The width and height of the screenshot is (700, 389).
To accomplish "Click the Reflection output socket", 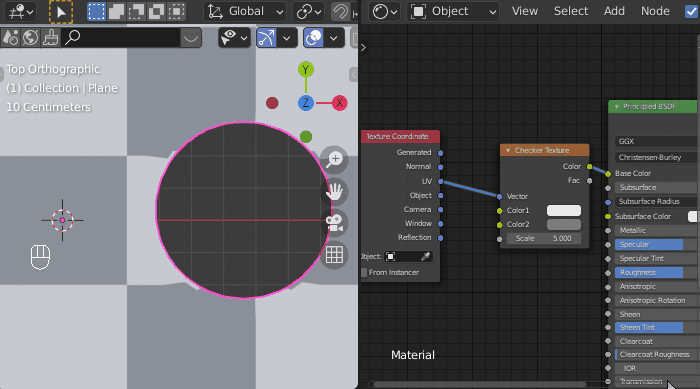I will (x=440, y=238).
